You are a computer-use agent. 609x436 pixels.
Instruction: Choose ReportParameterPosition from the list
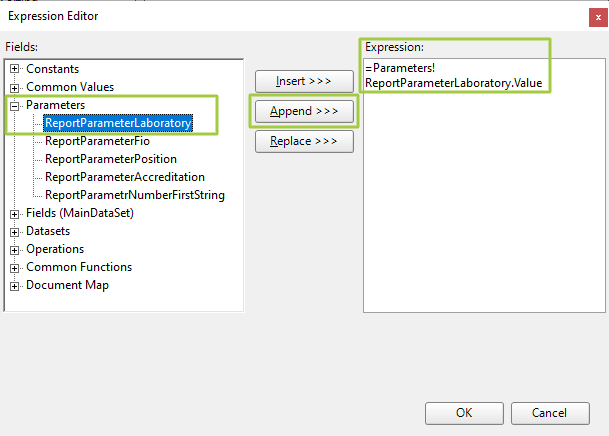pyautogui.click(x=111, y=159)
